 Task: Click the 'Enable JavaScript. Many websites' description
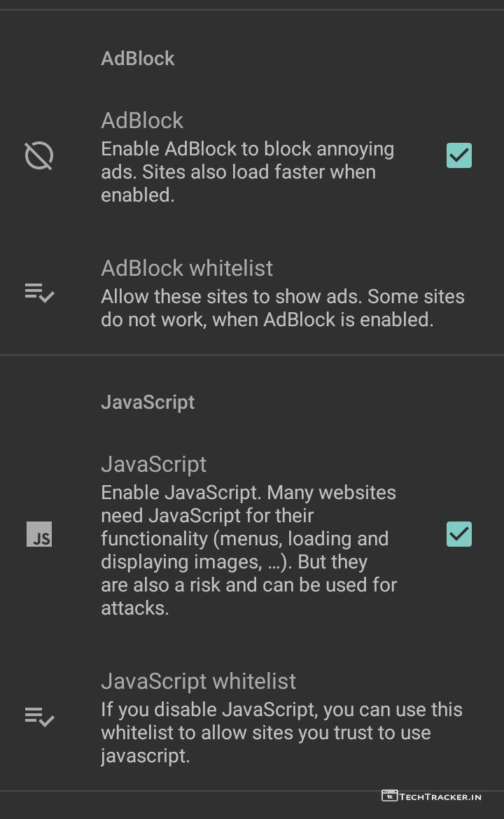point(248,550)
